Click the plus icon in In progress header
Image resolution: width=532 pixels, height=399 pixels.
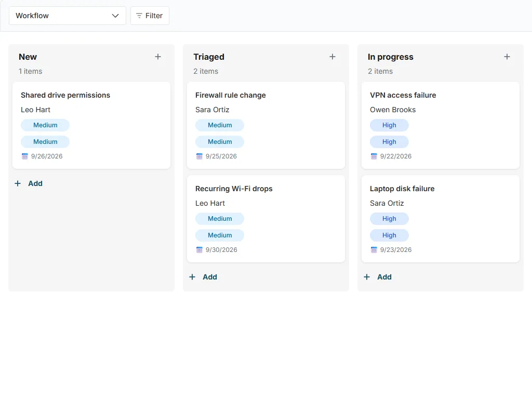tap(507, 57)
